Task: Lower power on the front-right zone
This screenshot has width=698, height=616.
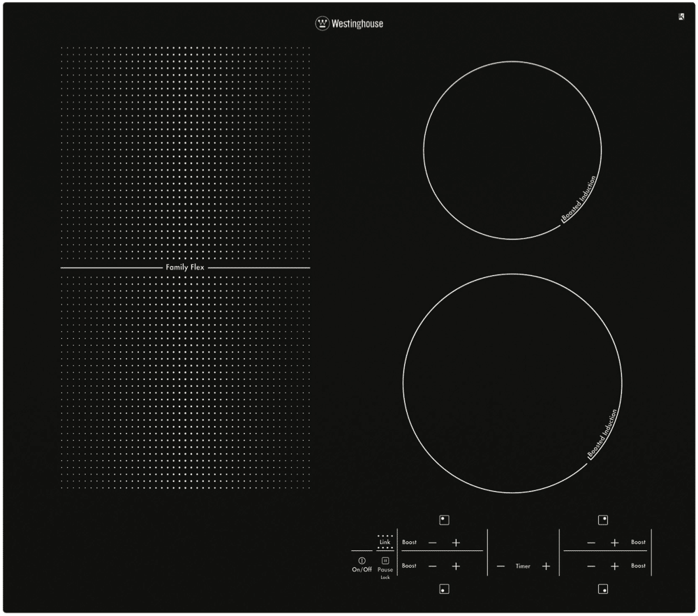Action: (x=591, y=566)
